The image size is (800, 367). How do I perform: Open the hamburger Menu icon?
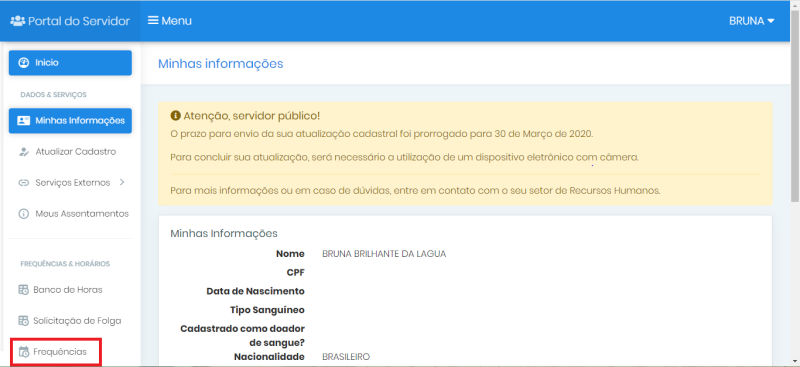coord(153,20)
